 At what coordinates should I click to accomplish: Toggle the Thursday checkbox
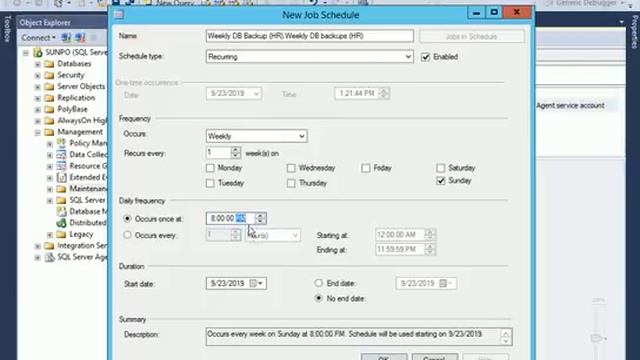click(x=291, y=183)
